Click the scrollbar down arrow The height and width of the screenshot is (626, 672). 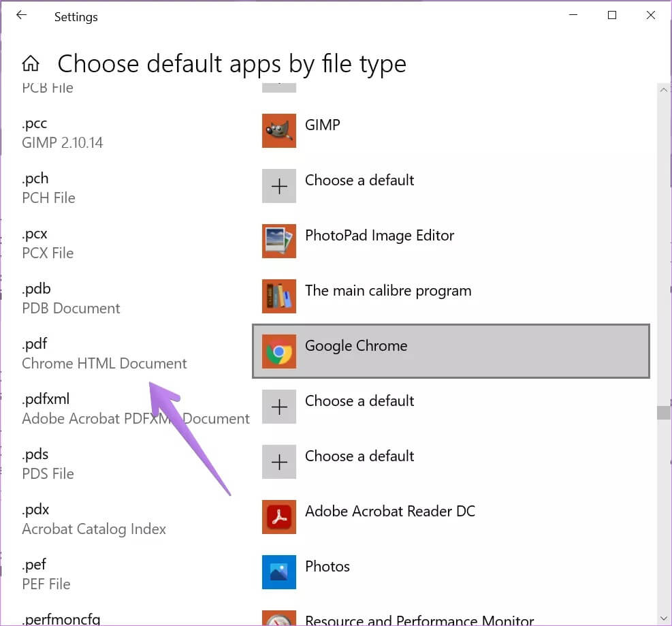click(663, 619)
